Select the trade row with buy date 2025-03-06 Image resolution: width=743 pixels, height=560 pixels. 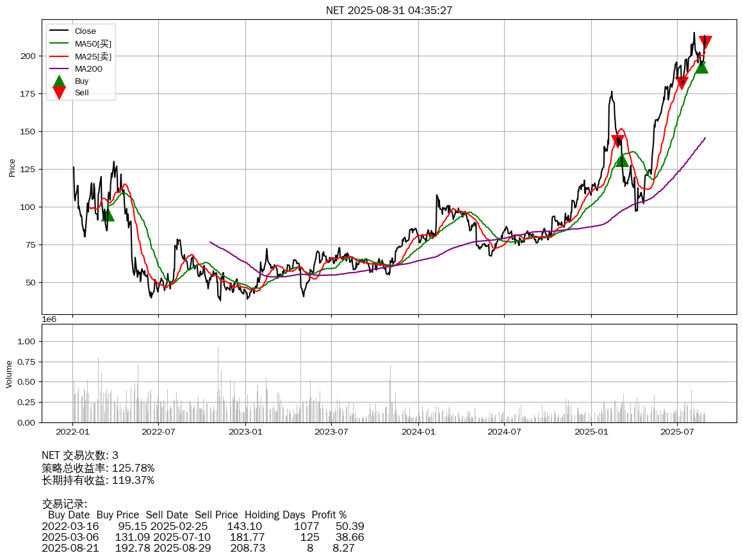click(x=202, y=537)
